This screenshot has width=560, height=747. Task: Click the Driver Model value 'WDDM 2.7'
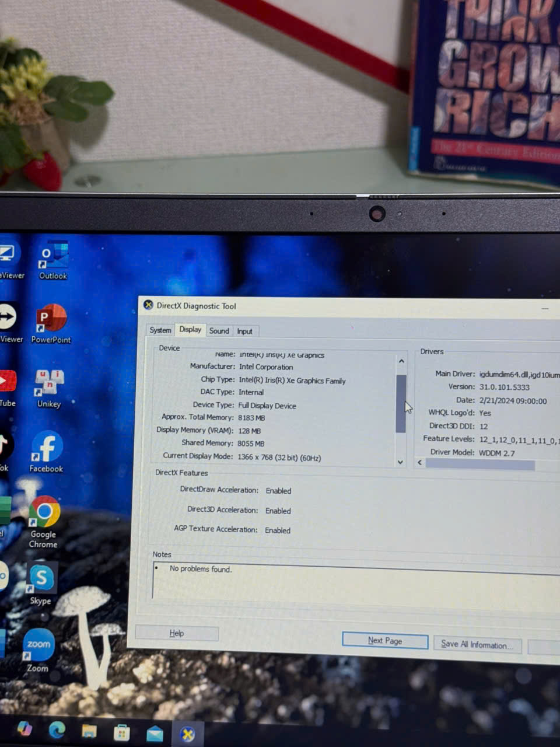pyautogui.click(x=497, y=453)
